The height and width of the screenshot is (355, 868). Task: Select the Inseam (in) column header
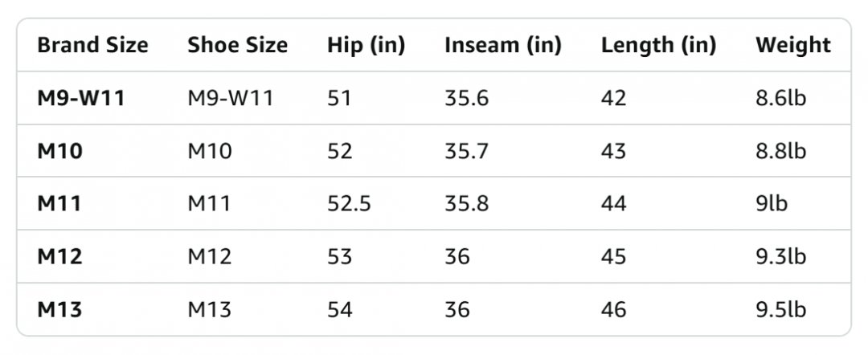tap(502, 45)
